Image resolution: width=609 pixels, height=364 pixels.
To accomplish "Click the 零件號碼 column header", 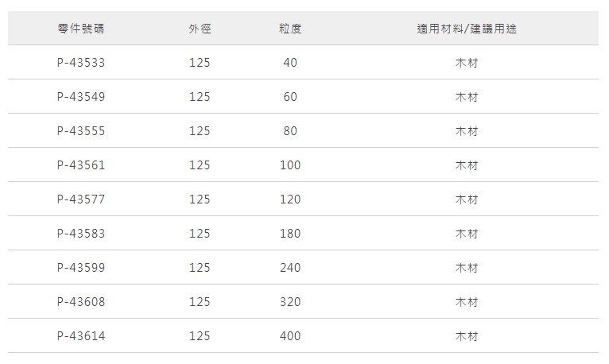I will click(81, 29).
